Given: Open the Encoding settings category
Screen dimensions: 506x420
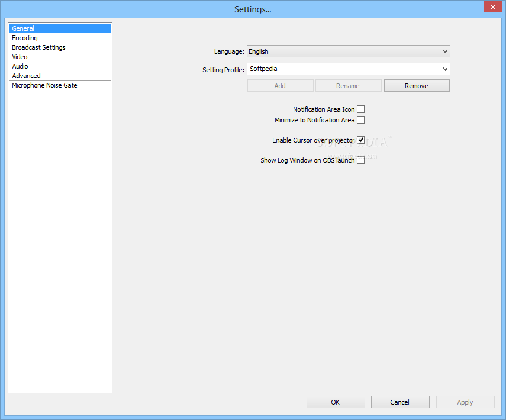Looking at the screenshot, I should click(60, 38).
